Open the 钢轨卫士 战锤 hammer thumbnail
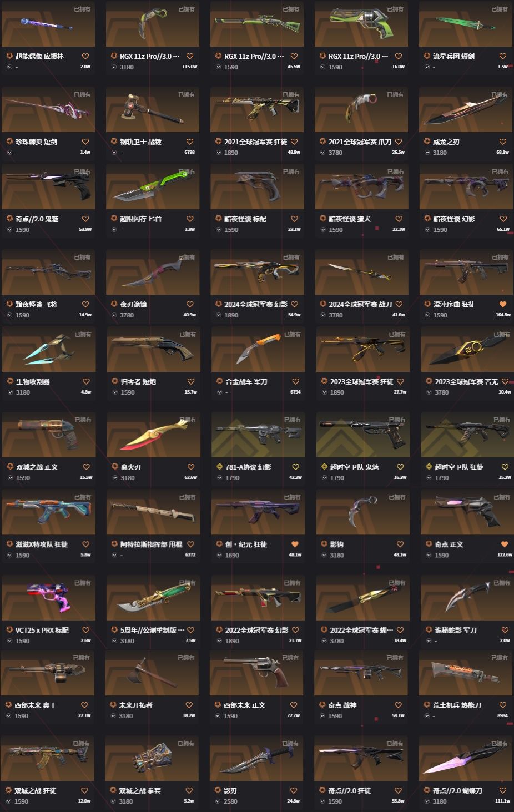 pos(153,109)
